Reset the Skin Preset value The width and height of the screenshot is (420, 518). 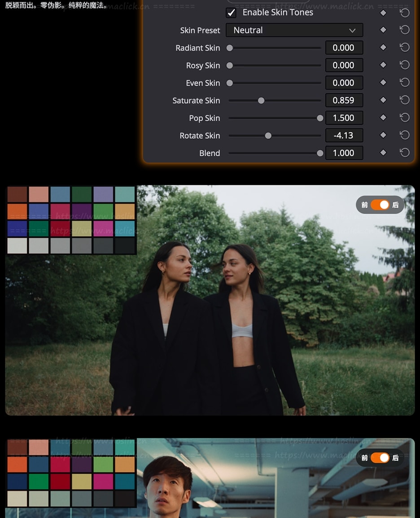[404, 30]
